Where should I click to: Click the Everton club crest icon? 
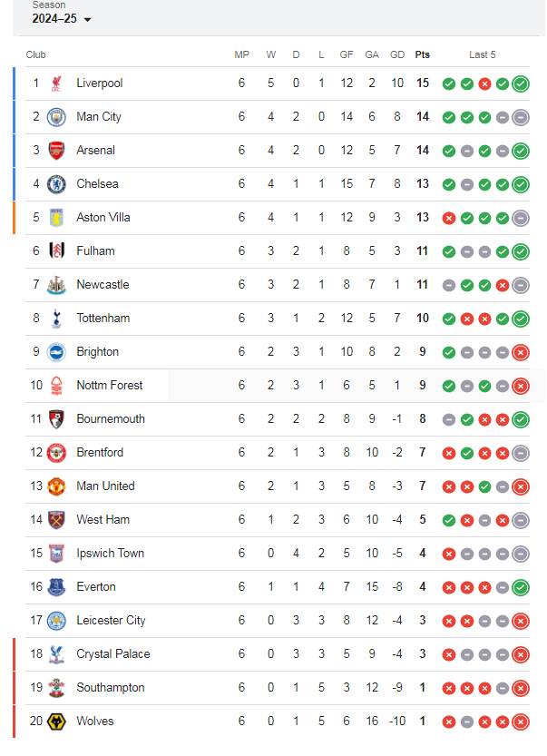56,587
